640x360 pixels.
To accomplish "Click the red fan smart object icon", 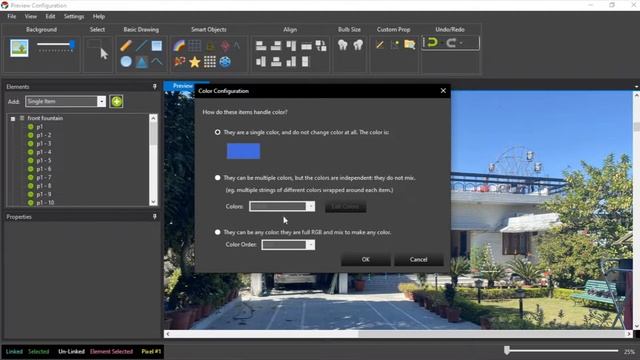I will click(180, 62).
